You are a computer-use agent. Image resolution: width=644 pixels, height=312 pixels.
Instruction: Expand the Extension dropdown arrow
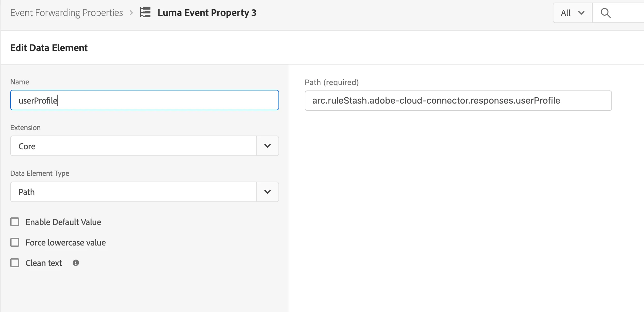pos(268,146)
